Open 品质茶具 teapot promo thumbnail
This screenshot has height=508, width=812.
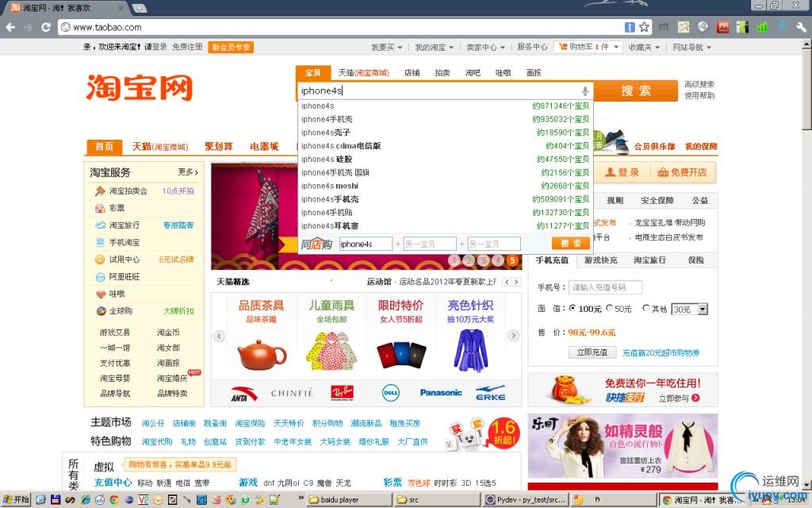pos(262,336)
